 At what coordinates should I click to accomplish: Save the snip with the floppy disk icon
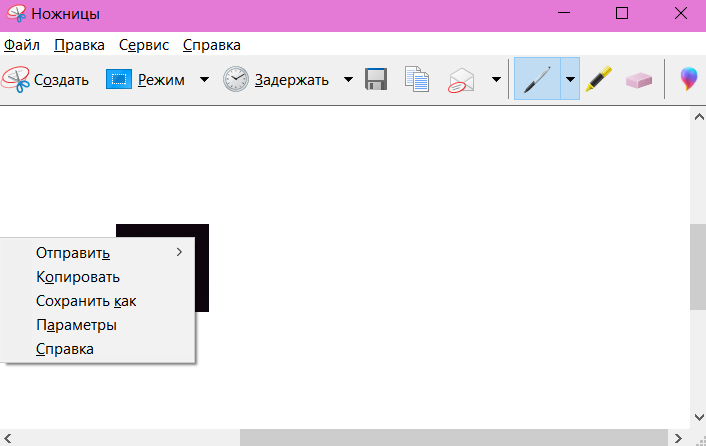click(x=376, y=80)
